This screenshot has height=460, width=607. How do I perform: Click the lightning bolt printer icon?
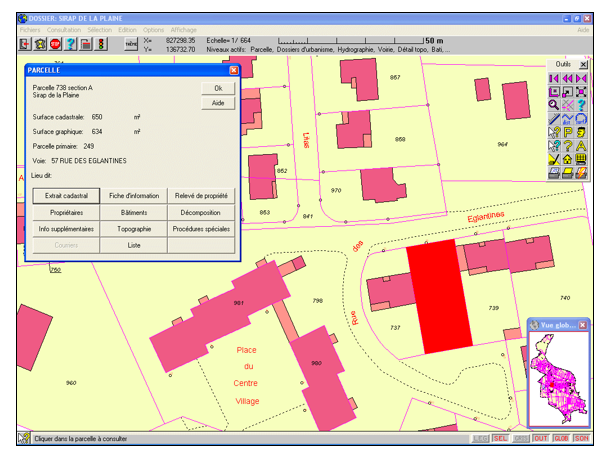581,173
